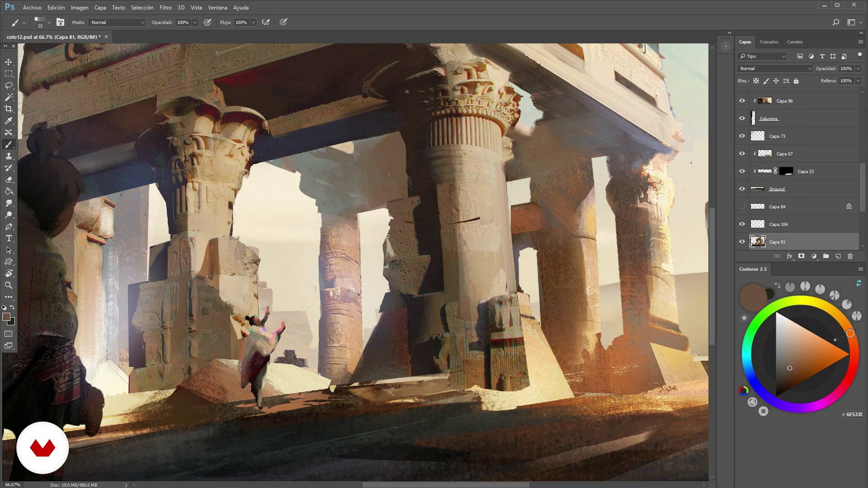Select the Custom Shape tool

pyautogui.click(x=9, y=262)
